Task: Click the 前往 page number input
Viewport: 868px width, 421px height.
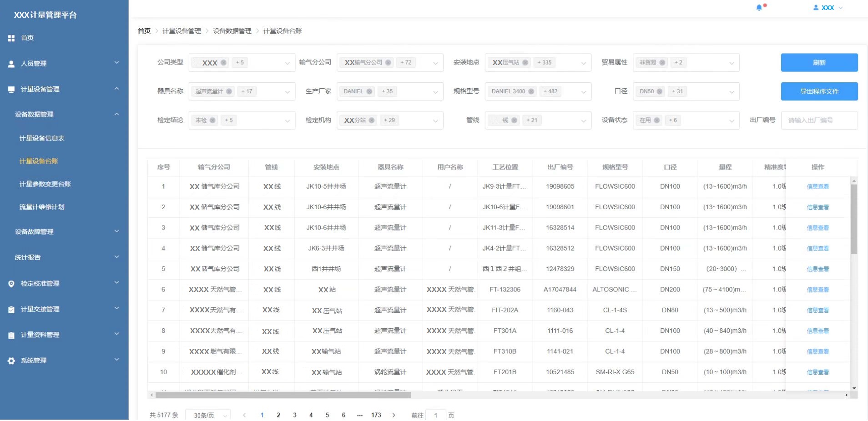Action: pos(435,416)
